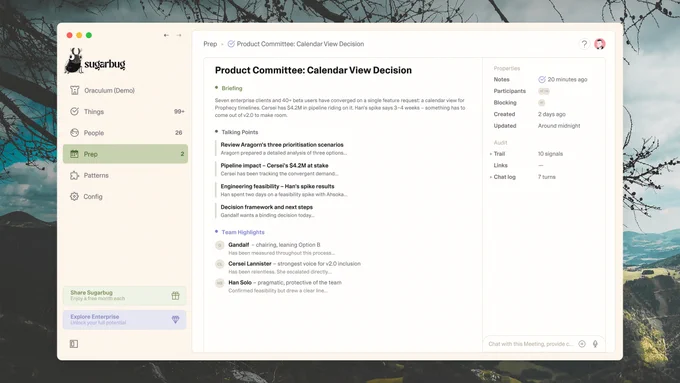
Task: Click the Share Sugarbug banner
Action: coord(125,295)
